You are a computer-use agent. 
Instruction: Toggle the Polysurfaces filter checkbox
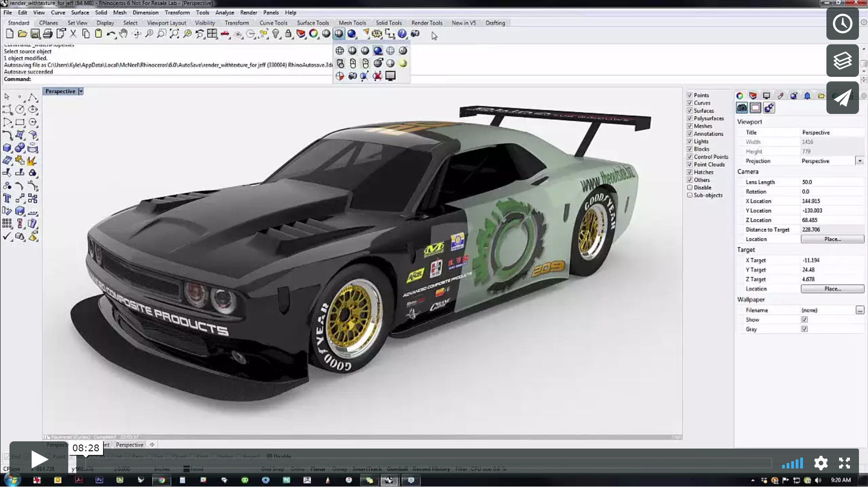coord(690,118)
